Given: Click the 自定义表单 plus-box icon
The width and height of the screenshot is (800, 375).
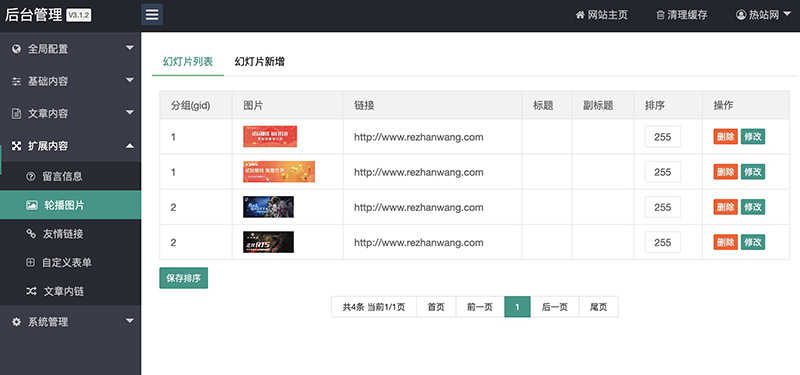Looking at the screenshot, I should [x=31, y=262].
